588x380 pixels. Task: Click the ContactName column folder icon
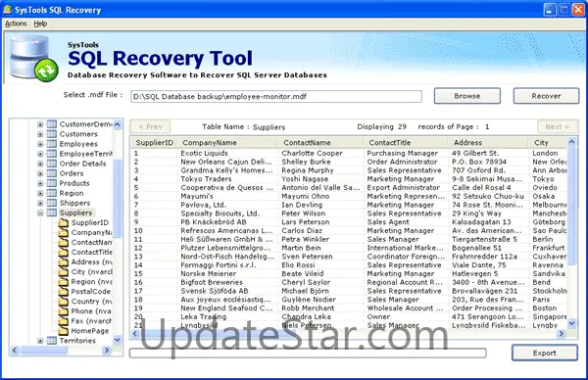click(x=64, y=243)
